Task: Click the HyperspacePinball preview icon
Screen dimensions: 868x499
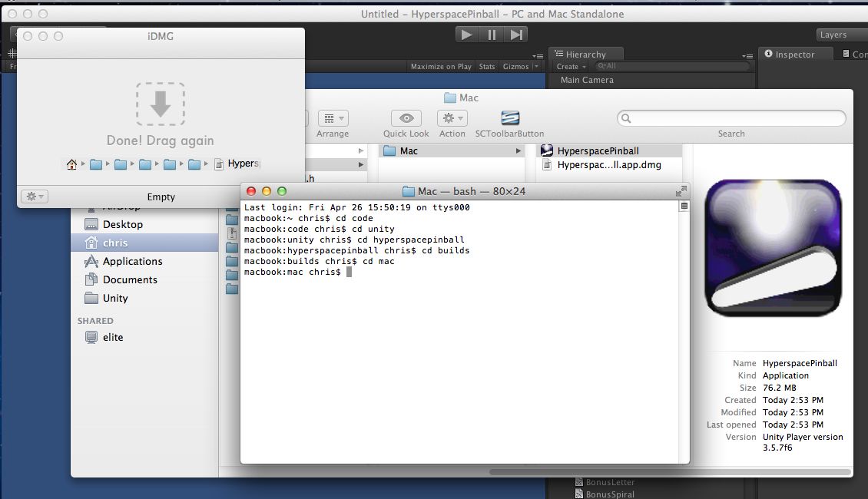Action: (x=774, y=248)
